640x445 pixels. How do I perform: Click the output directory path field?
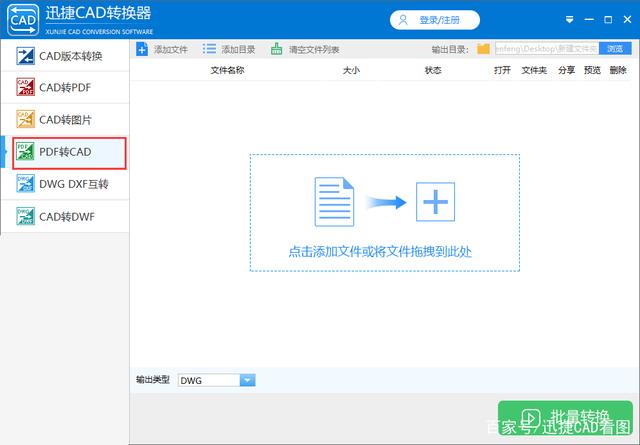point(547,49)
